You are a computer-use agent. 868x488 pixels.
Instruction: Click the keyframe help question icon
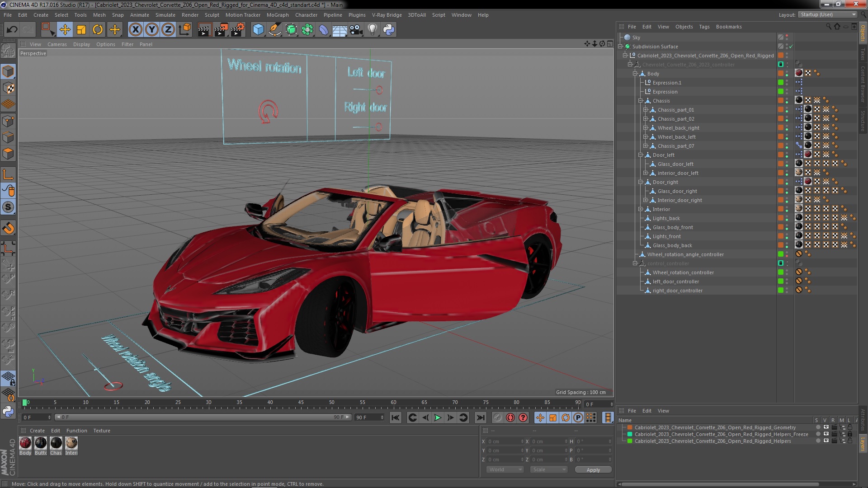(x=523, y=418)
